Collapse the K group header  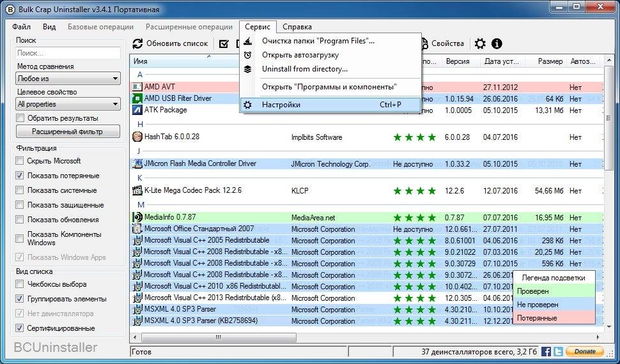[x=139, y=178]
